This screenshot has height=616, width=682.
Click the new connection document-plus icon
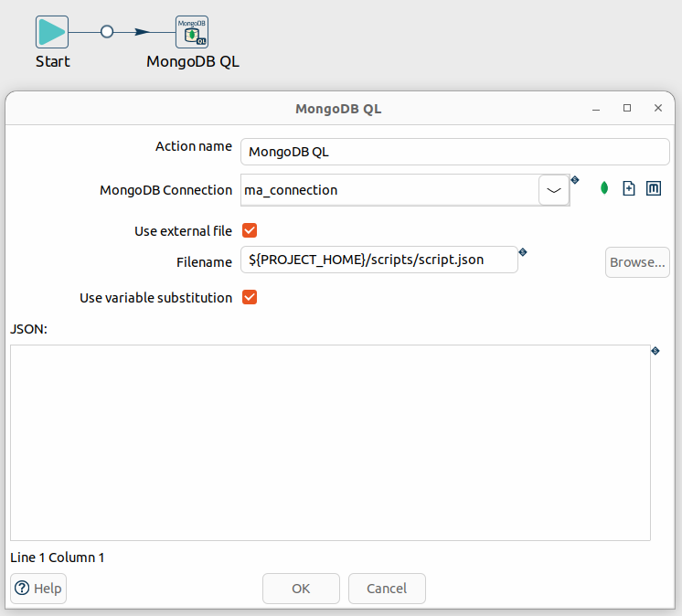629,188
